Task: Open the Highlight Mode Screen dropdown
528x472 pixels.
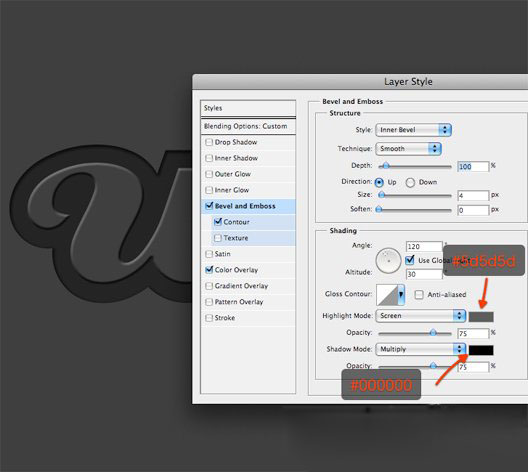Action: coord(421,316)
